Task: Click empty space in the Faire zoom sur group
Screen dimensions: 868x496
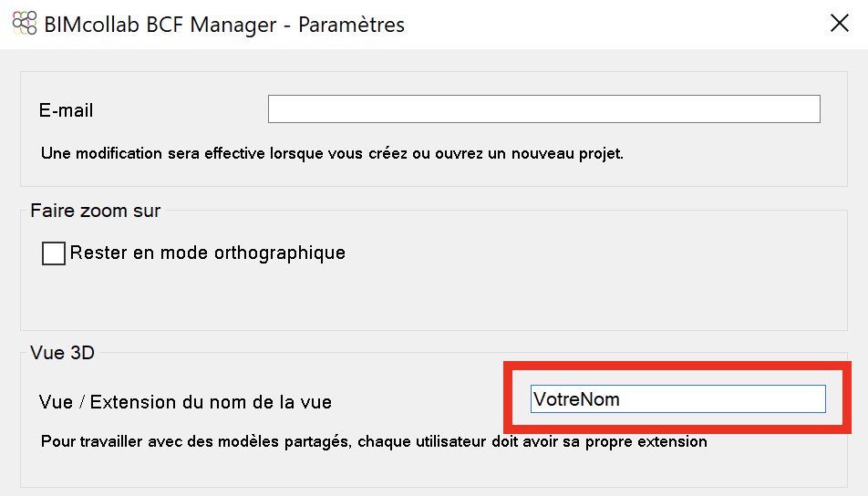Action: click(498, 294)
